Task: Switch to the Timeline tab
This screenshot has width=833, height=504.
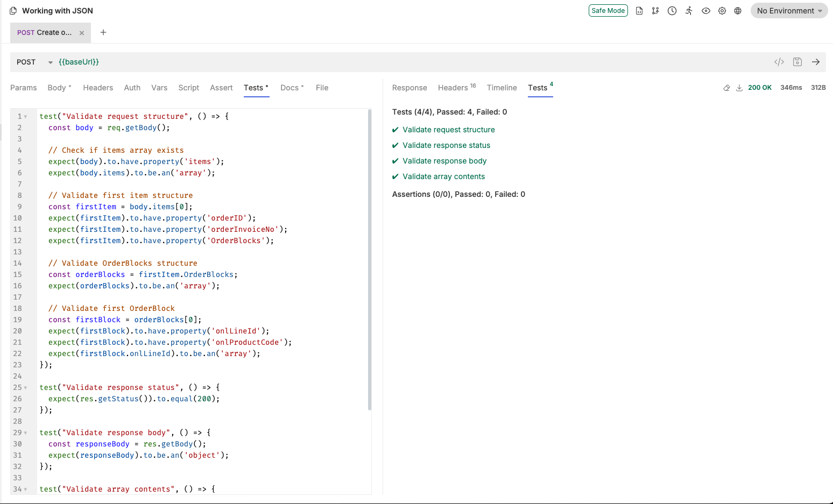Action: 501,88
